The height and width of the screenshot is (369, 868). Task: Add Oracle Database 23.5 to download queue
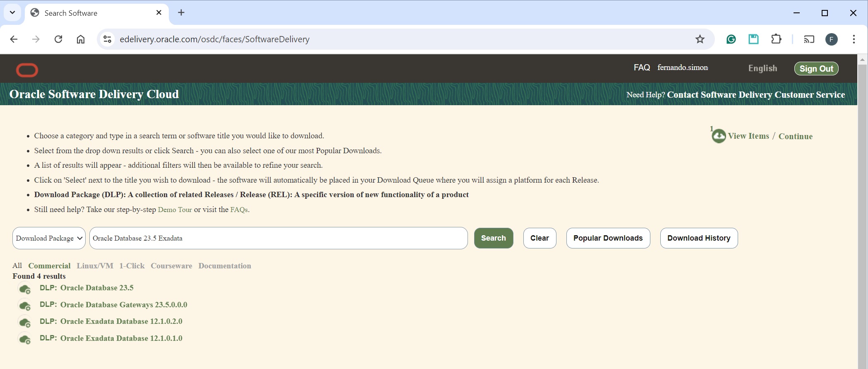coord(25,289)
